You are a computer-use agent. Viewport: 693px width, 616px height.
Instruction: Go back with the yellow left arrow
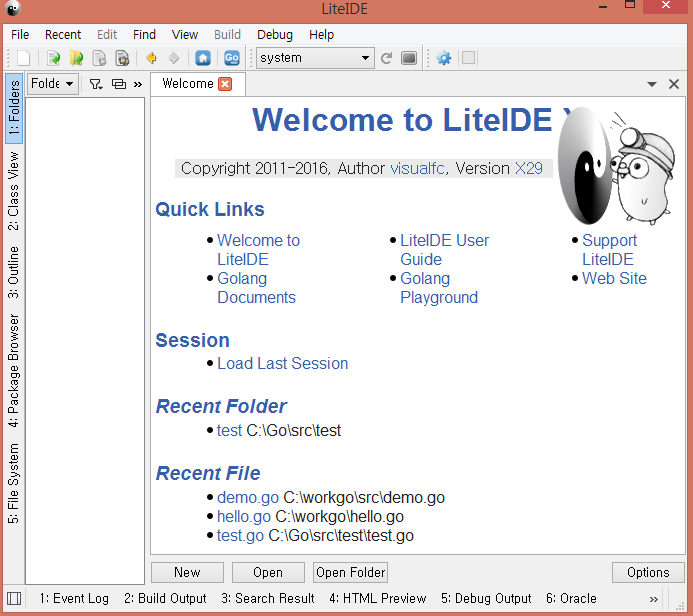click(x=152, y=58)
